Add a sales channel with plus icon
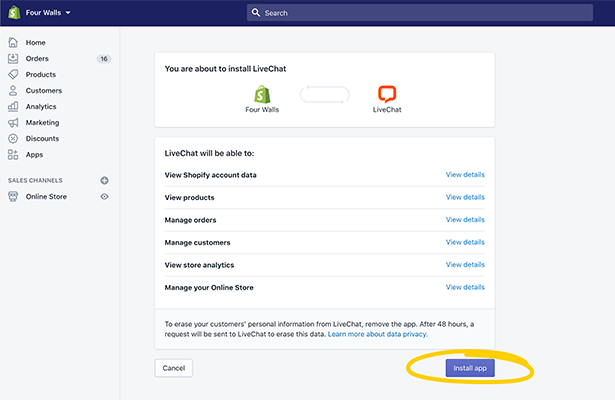This screenshot has height=400, width=615. point(104,180)
